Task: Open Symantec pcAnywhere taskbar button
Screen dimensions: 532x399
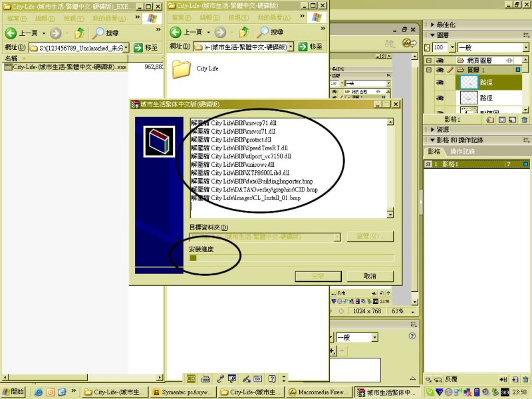Action: tap(182, 392)
